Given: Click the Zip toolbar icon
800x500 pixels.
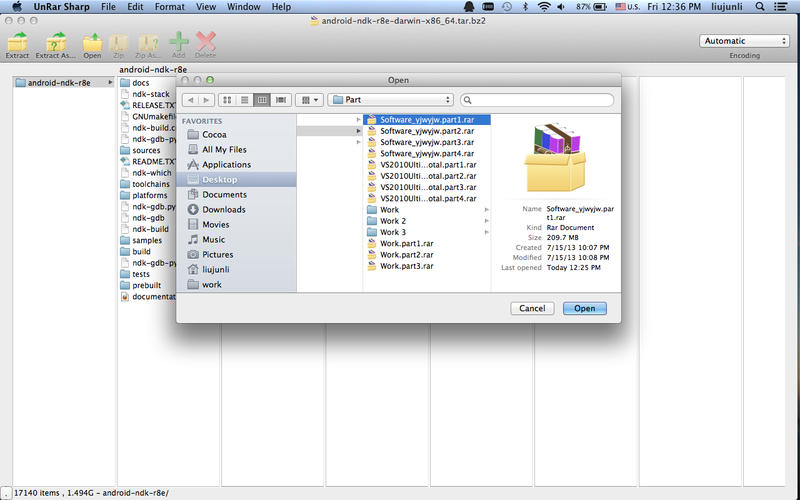Looking at the screenshot, I should [119, 42].
